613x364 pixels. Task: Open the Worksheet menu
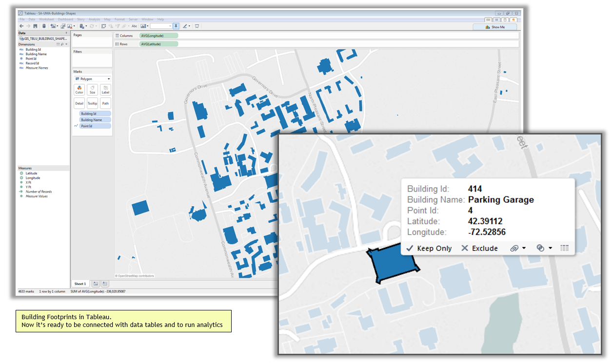click(x=46, y=19)
